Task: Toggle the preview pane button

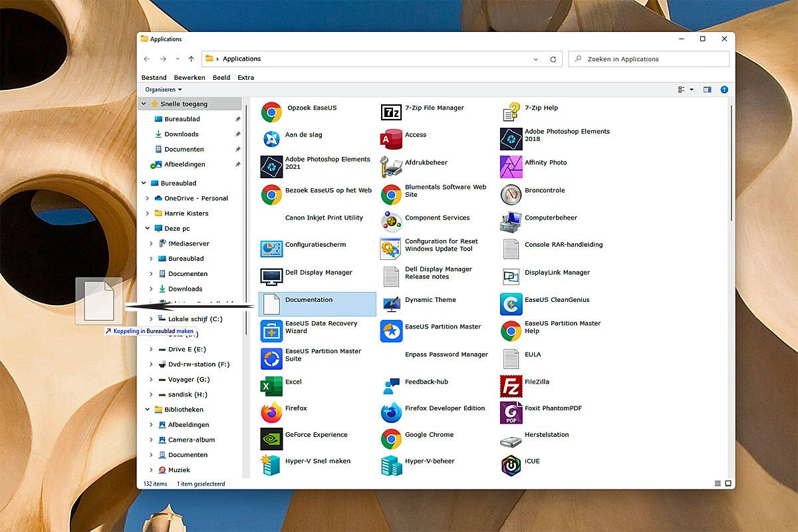Action: (x=707, y=89)
